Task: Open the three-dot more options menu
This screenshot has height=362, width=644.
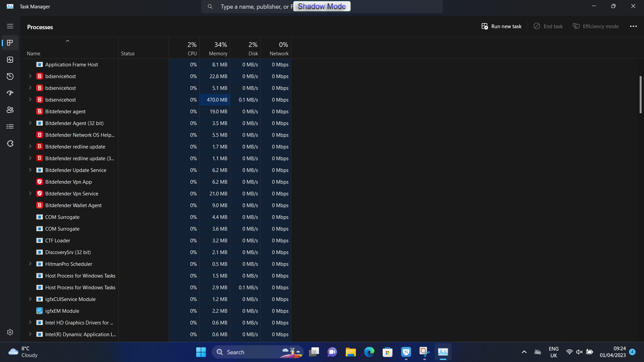Action: point(633,26)
